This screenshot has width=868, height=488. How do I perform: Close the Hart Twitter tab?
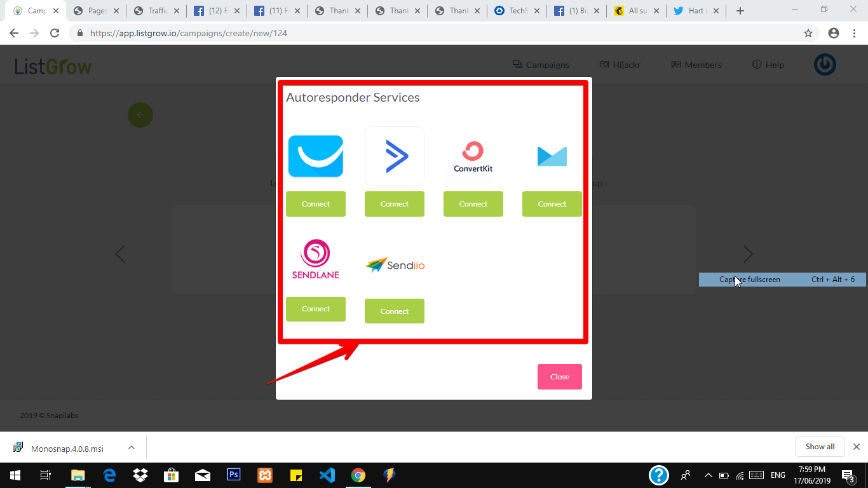point(717,11)
